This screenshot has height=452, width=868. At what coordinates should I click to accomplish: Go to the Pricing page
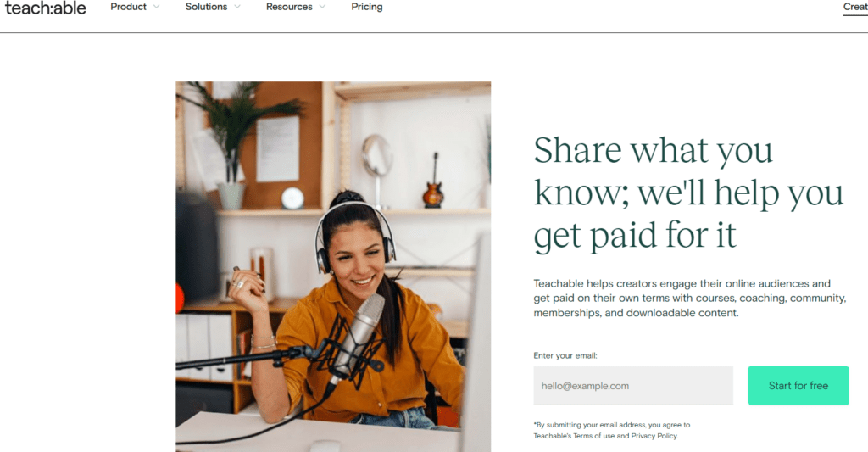pos(367,7)
